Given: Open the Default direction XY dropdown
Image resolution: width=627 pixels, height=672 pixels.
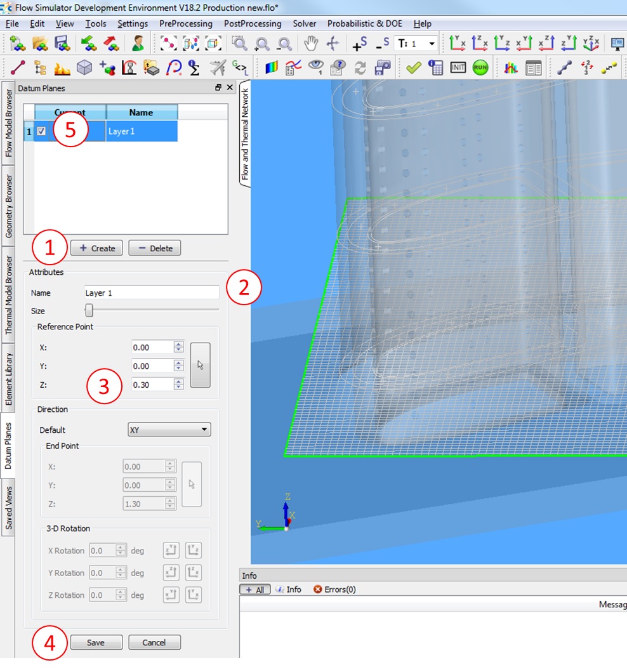Looking at the screenshot, I should click(x=169, y=430).
